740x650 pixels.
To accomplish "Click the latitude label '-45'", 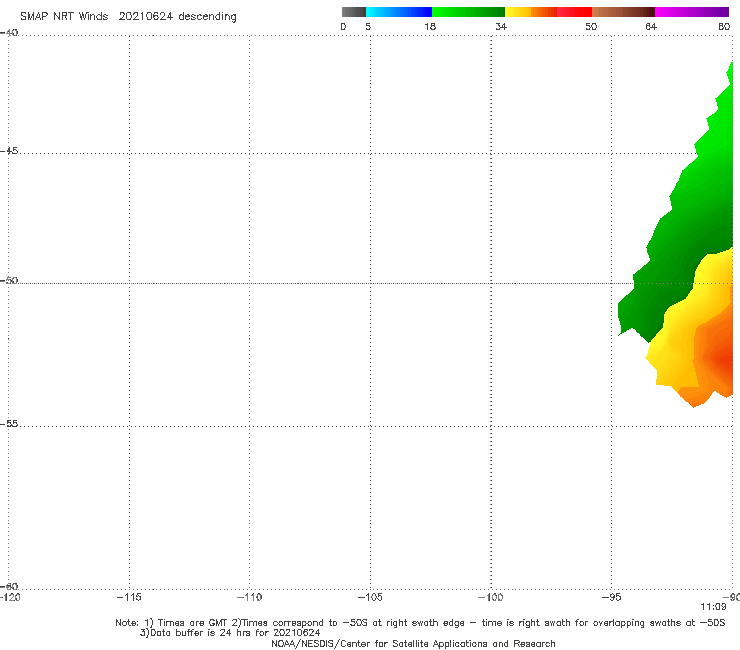I will [x=9, y=151].
